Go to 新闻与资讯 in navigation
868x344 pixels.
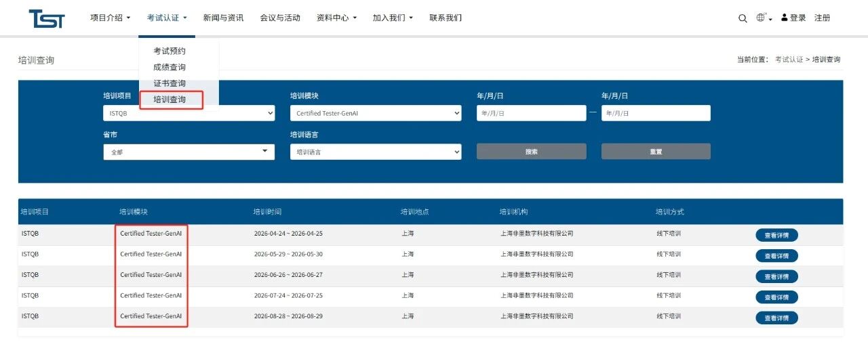click(x=223, y=18)
